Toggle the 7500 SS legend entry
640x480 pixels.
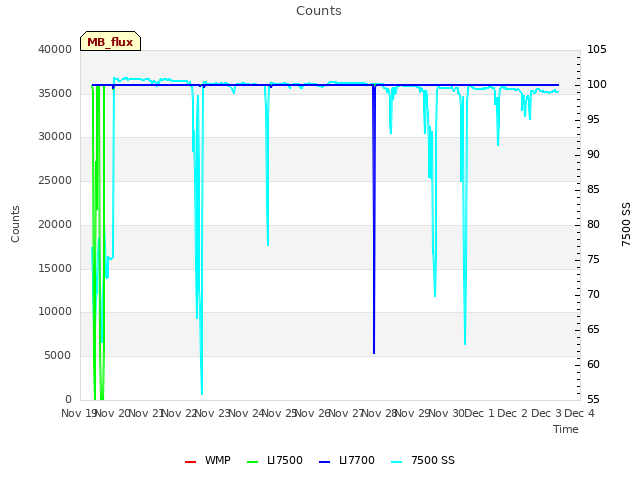[x=423, y=460]
